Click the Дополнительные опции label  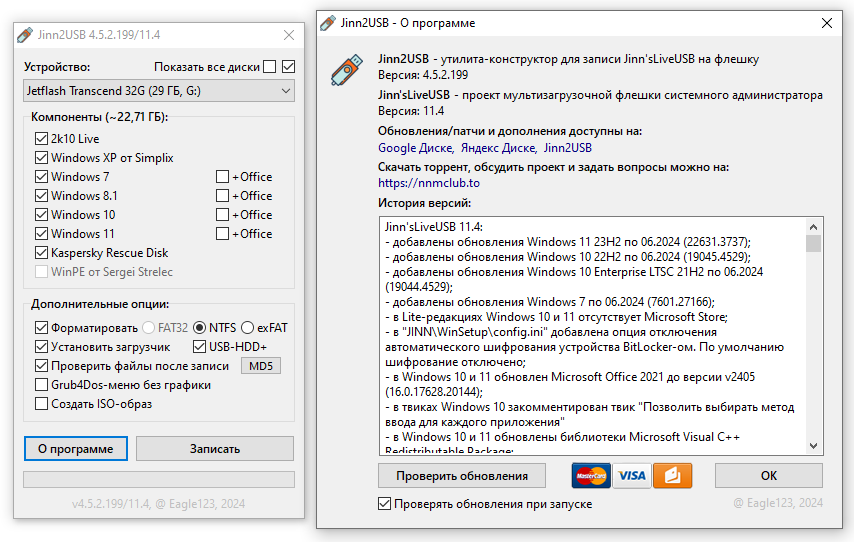coord(100,304)
